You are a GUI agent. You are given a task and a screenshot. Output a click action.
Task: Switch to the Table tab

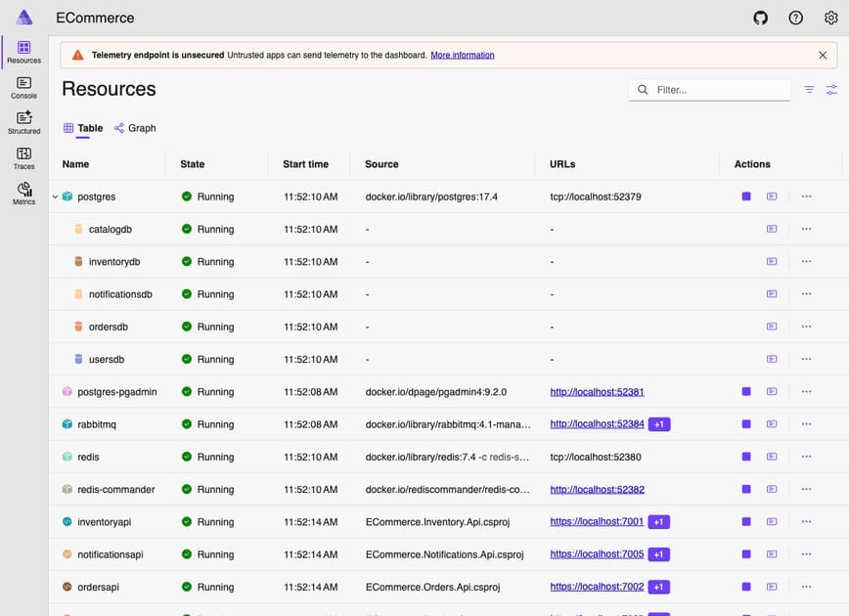[x=83, y=128]
